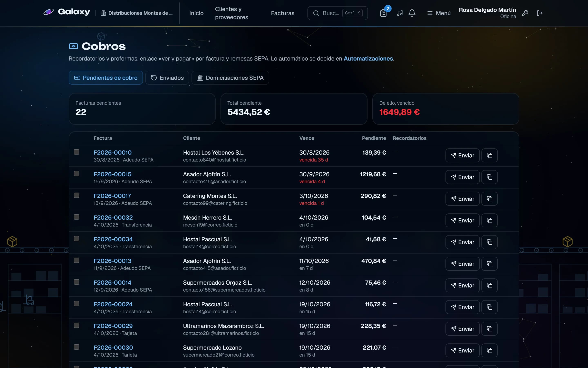
Task: Click Enviar for Supermercados Orgaz S.L.
Action: (x=462, y=285)
